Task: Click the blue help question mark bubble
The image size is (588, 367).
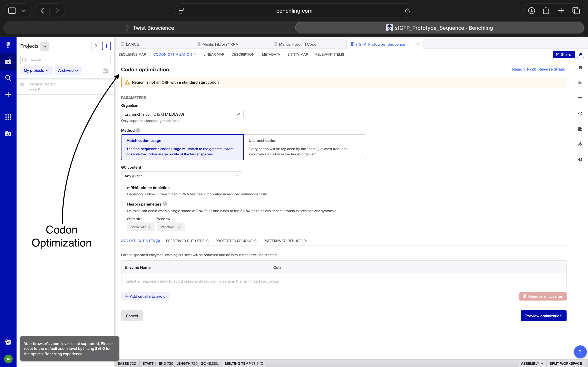Action: (x=580, y=352)
